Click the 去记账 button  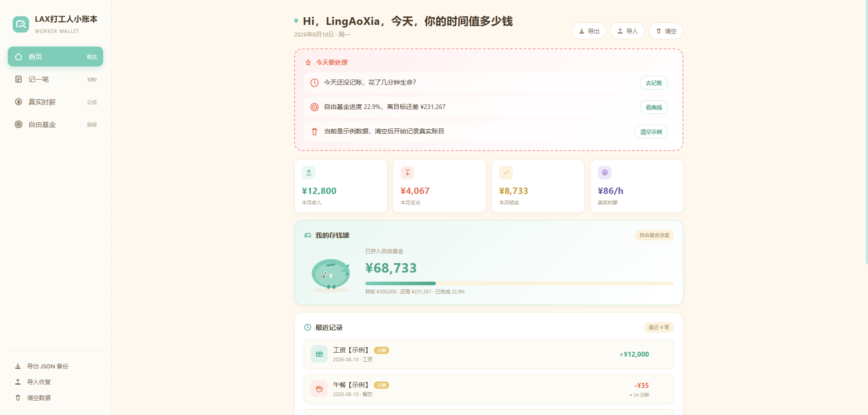coord(654,83)
